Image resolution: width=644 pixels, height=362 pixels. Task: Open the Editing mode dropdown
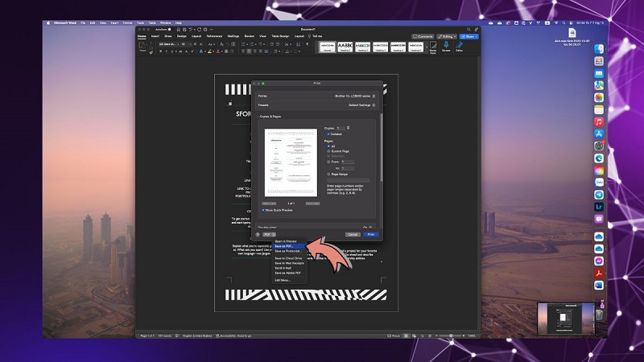point(447,36)
